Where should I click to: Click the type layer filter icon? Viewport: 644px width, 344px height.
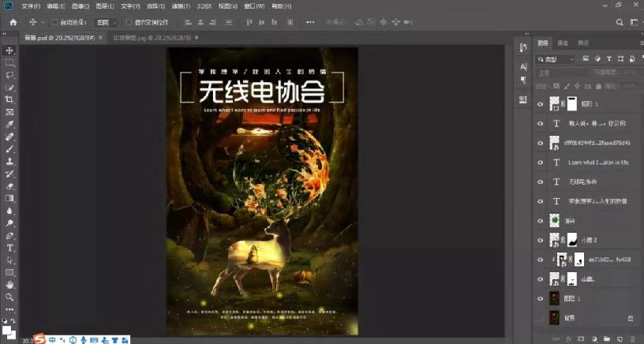609,59
